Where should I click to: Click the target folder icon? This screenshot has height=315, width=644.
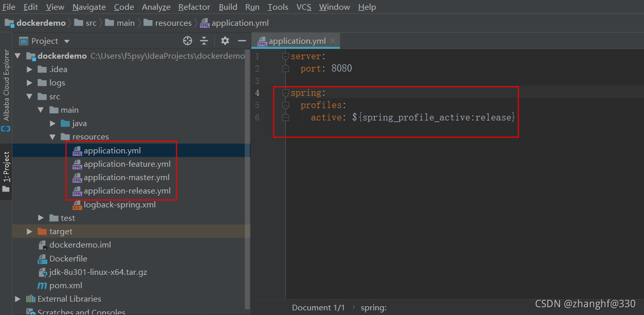point(42,231)
